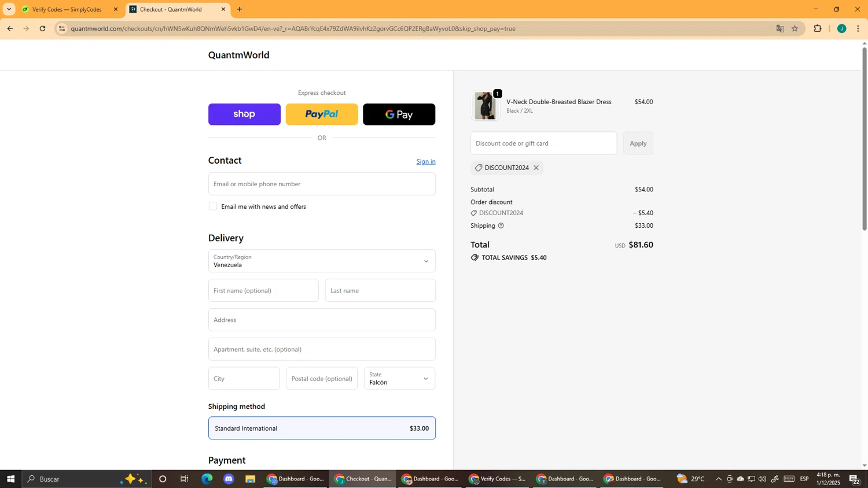Focus the Apartment, suite field
Image resolution: width=868 pixels, height=488 pixels.
322,349
